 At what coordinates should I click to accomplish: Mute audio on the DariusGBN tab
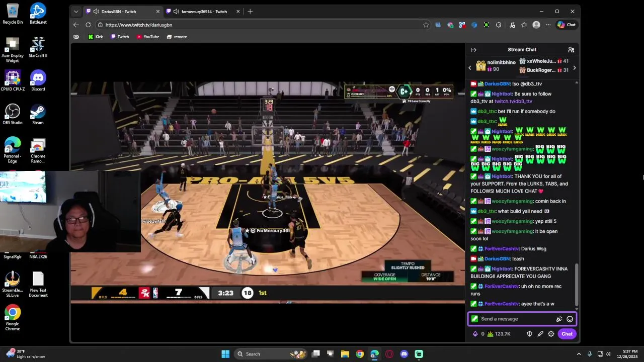pos(96,12)
